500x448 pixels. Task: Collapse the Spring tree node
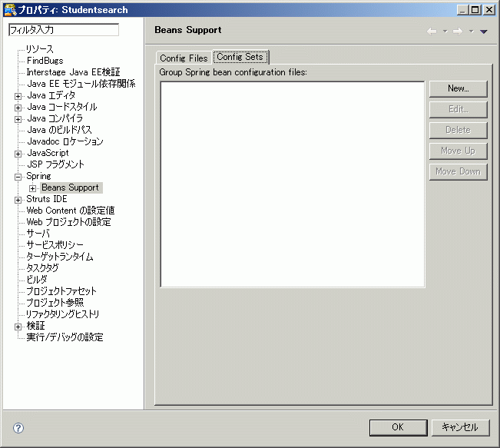(x=18, y=177)
